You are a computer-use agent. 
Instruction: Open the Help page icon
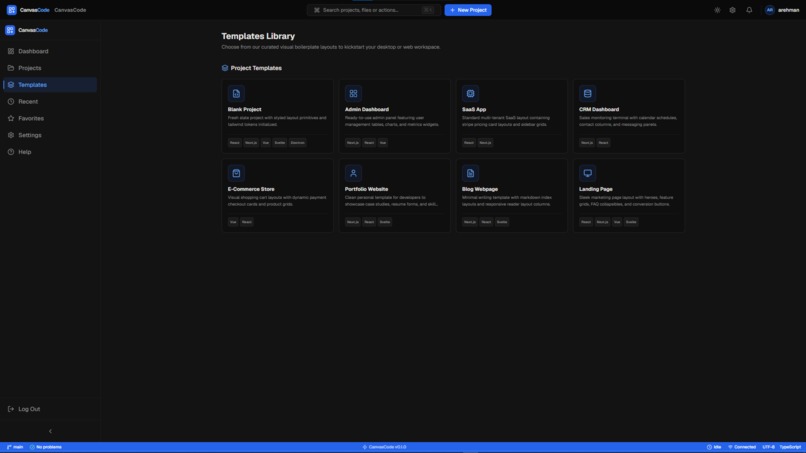11,152
